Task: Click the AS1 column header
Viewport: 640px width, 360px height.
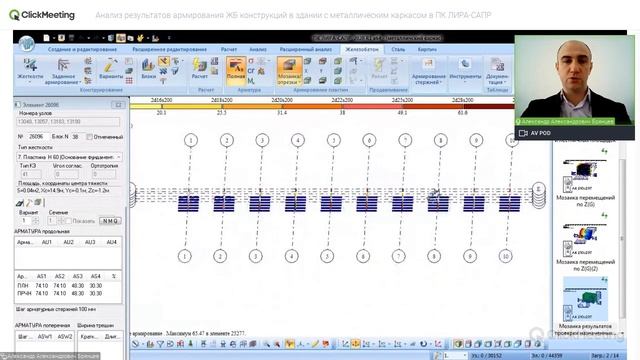Action: [41, 276]
